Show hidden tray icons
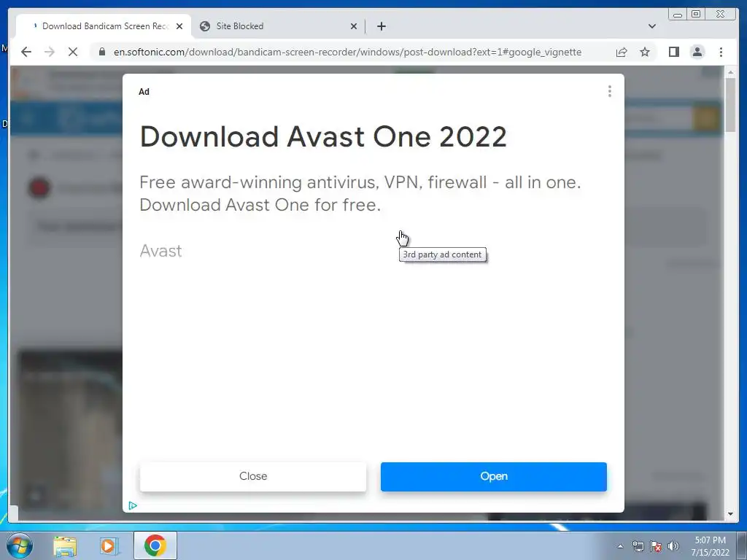 tap(620, 546)
